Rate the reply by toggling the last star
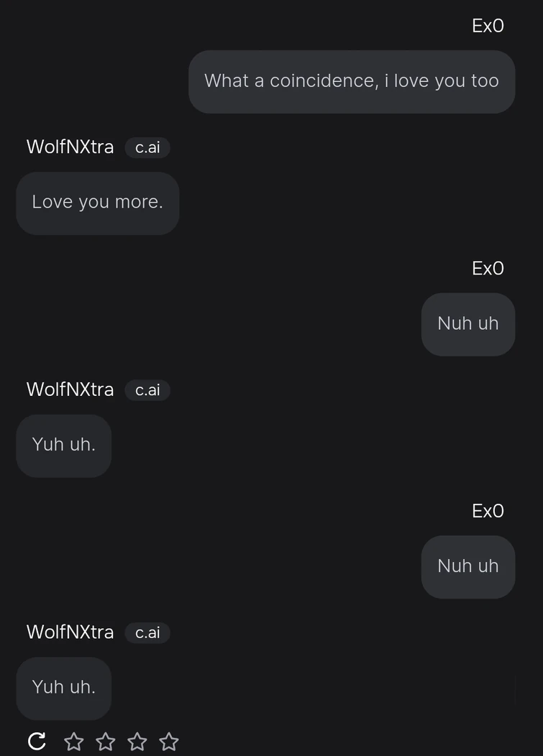Viewport: 543px width, 756px height. 168,741
